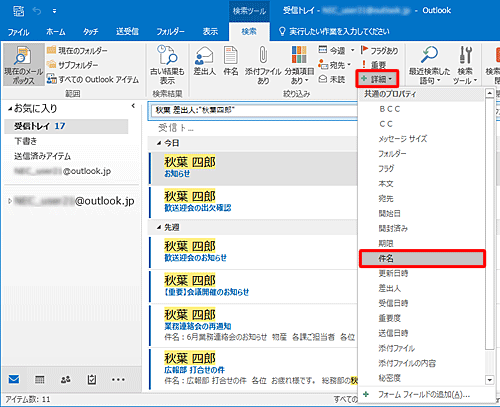
Task: Filter by subject with ribbon 件名 icon
Action: click(x=231, y=61)
